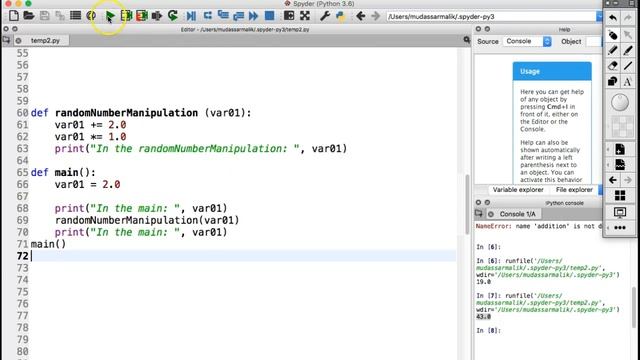
Task: Switch to the Variable explorer tab
Action: click(518, 190)
